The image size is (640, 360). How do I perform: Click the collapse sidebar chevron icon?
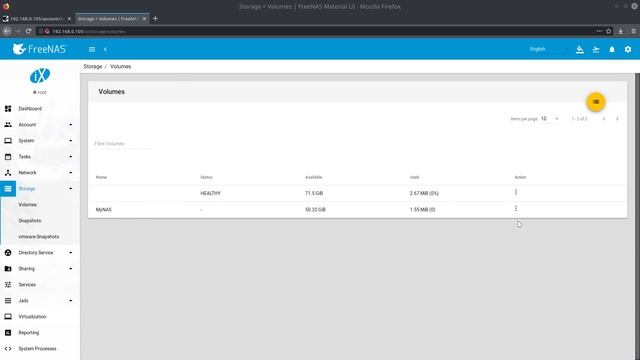pyautogui.click(x=105, y=49)
